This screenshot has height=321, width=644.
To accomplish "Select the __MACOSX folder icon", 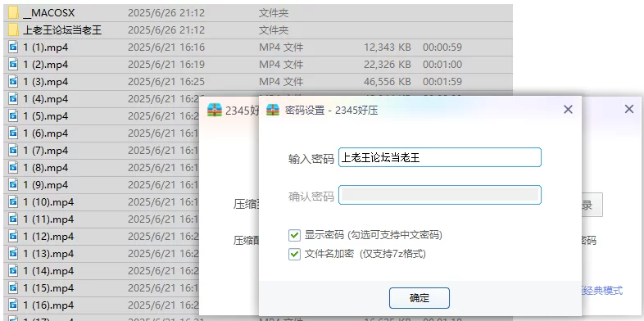I will tap(14, 13).
